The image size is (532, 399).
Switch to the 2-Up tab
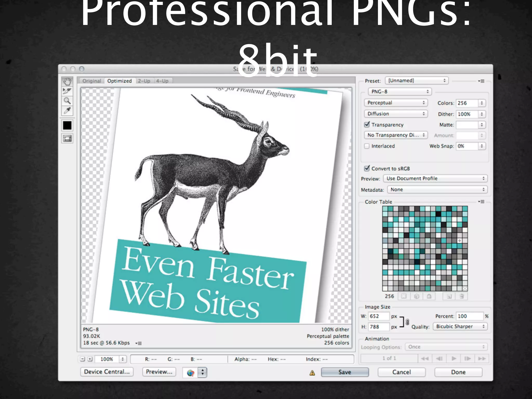(x=144, y=81)
